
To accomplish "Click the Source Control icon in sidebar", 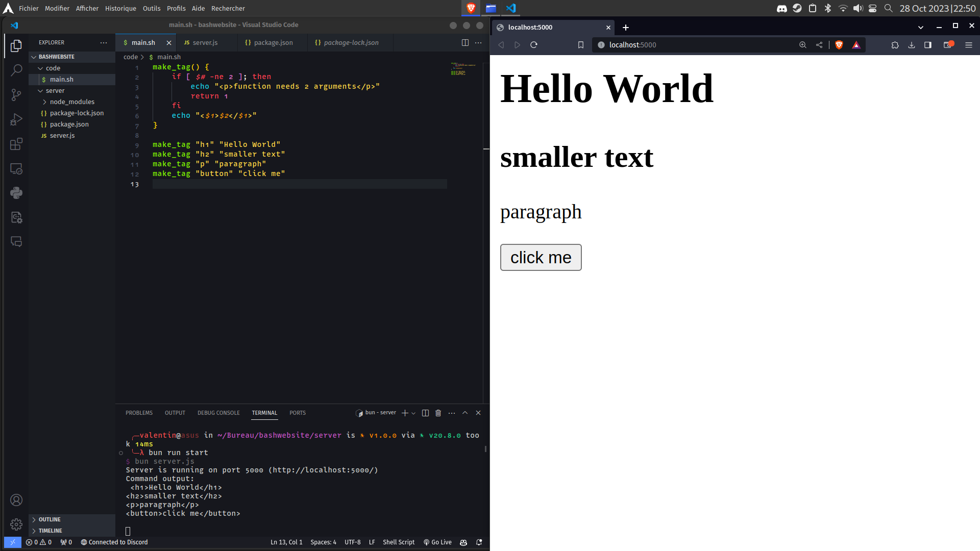I will [x=16, y=94].
